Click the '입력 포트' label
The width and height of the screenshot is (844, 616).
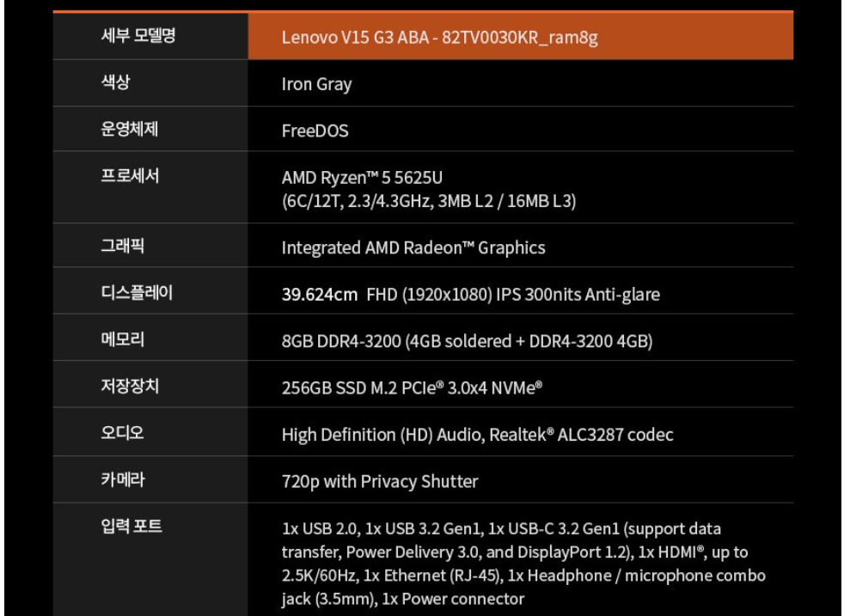tap(131, 526)
